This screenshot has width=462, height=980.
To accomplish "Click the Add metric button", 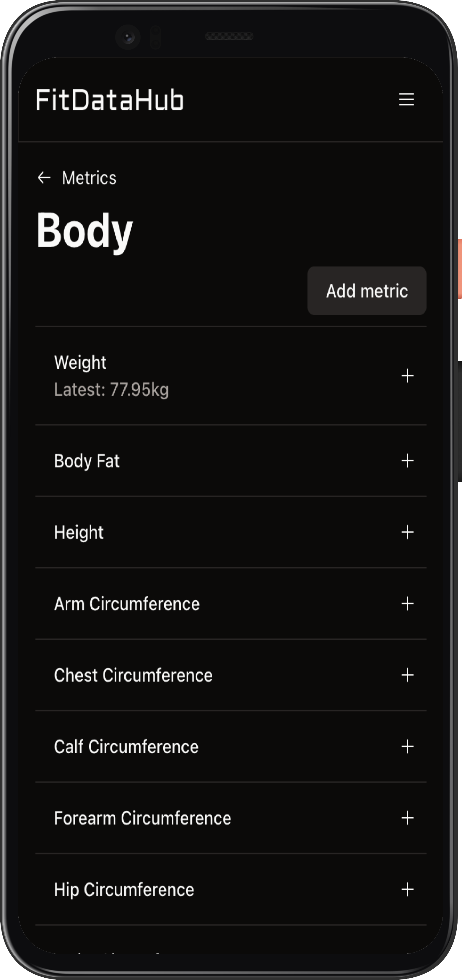I will [367, 291].
